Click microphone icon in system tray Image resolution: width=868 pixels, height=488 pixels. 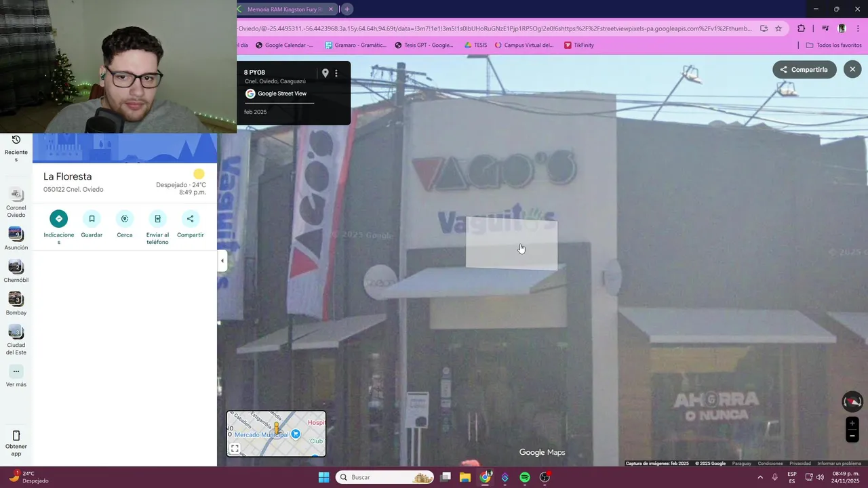pos(774,477)
